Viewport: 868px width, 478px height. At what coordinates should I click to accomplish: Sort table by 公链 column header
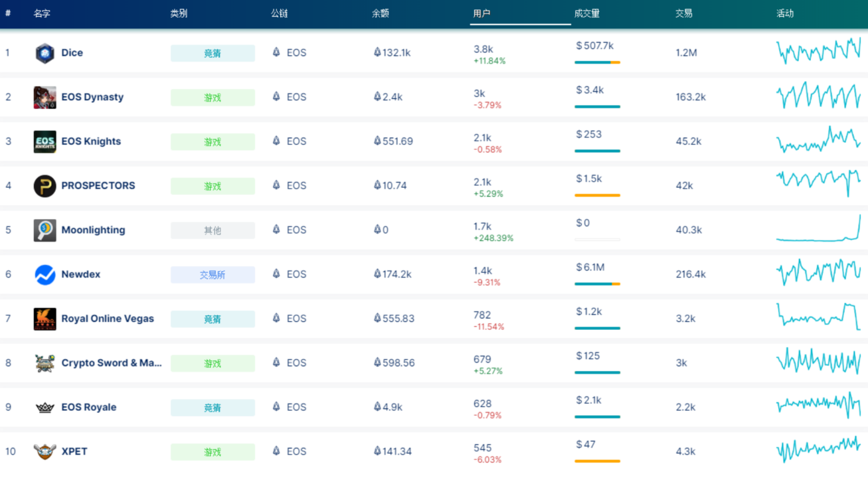280,13
